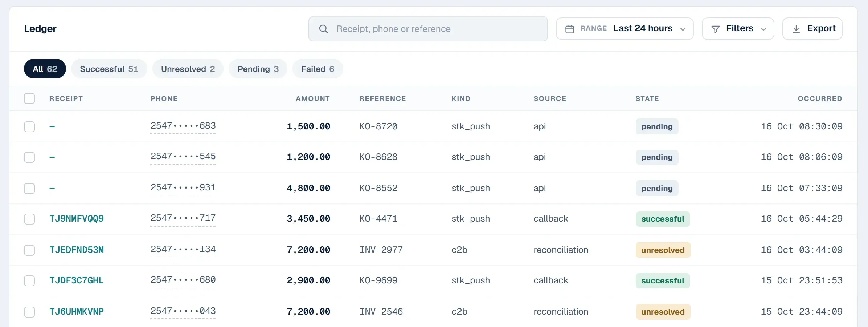Click the successful badge for KO-9699
868x327 pixels.
coord(663,280)
